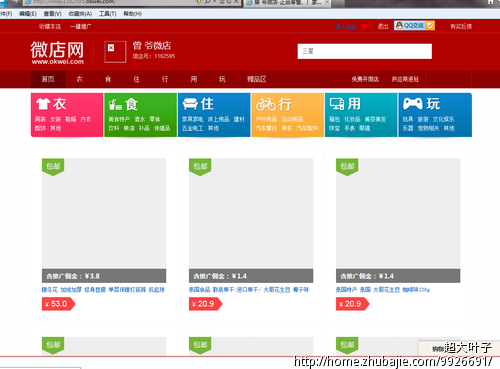Screen dimensions: 500x369
Task: Click the broken shop avatar image
Action: click(115, 52)
